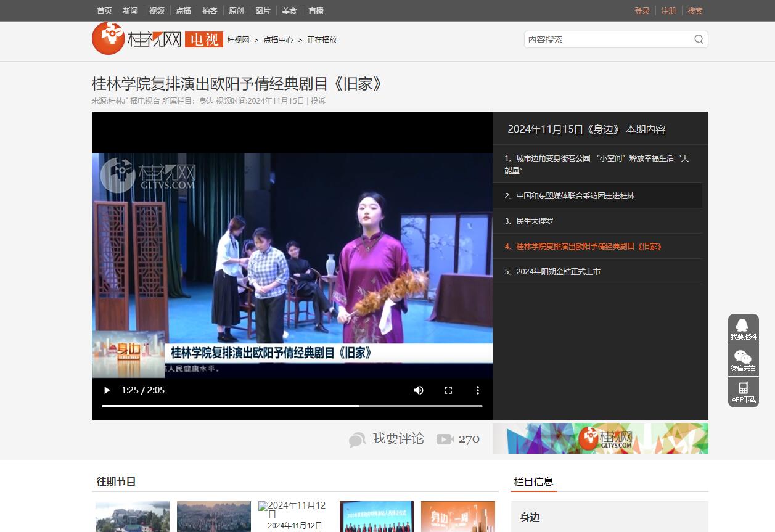Enter fullscreen video mode

pos(448,390)
